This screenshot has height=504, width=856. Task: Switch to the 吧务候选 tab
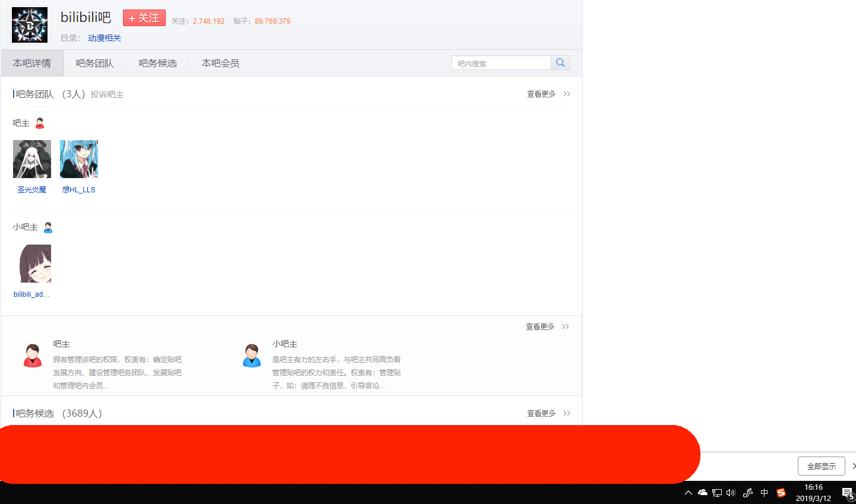pos(157,64)
